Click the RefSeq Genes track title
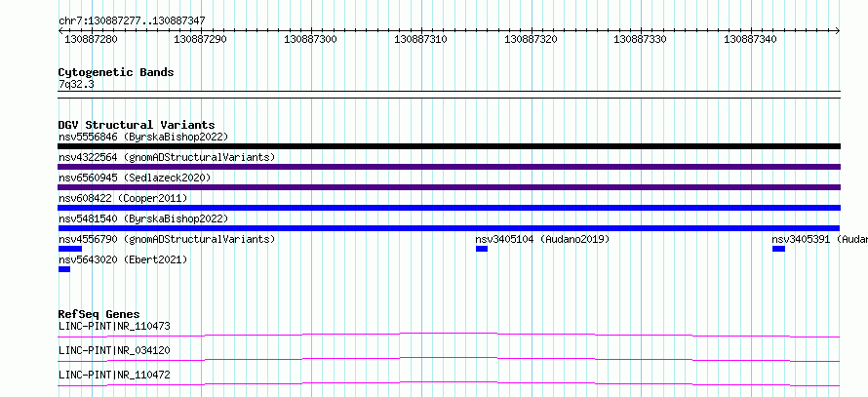 [x=99, y=314]
